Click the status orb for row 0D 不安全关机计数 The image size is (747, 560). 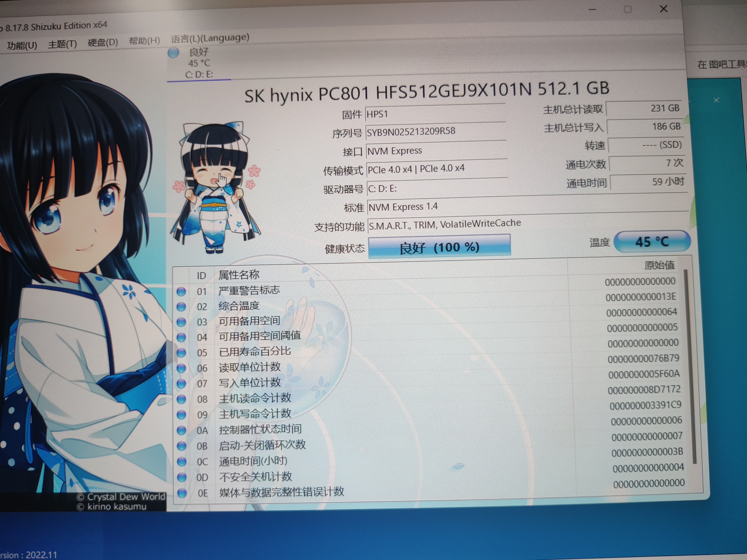tap(182, 477)
